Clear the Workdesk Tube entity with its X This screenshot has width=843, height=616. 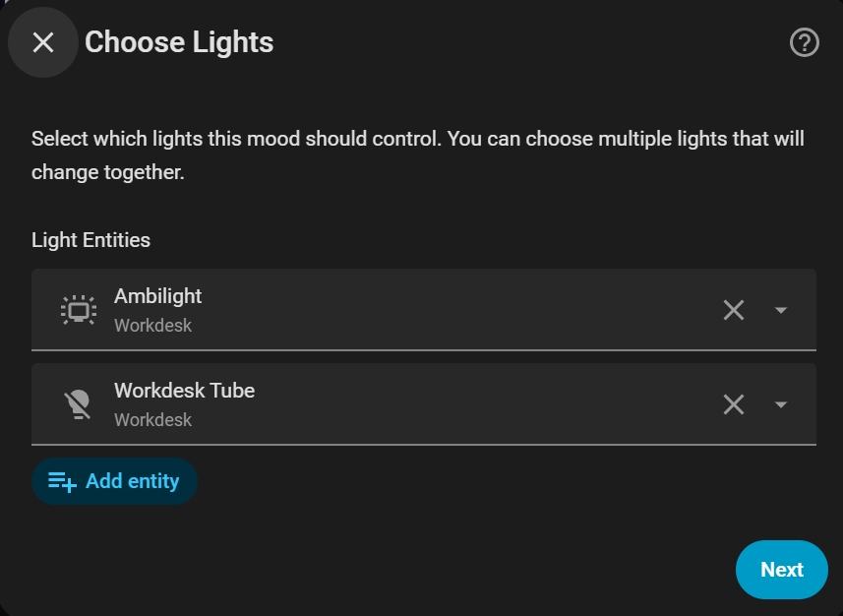pos(734,404)
